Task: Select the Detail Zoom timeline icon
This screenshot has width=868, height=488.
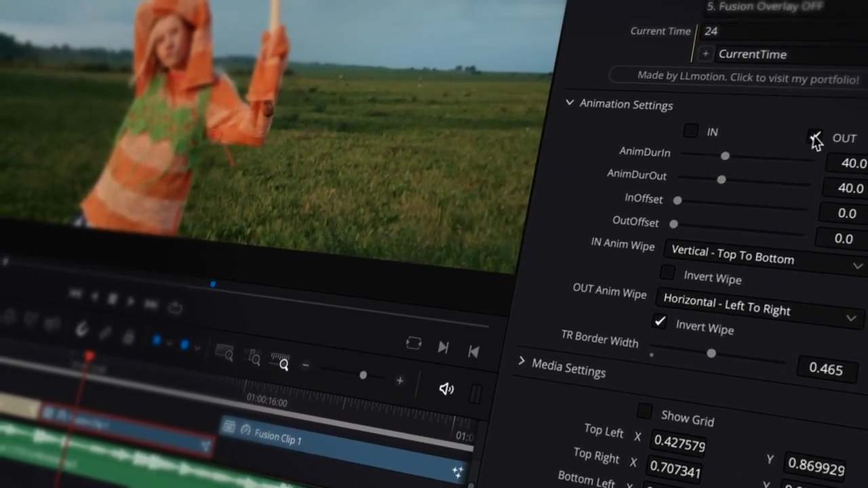Action: coord(254,357)
